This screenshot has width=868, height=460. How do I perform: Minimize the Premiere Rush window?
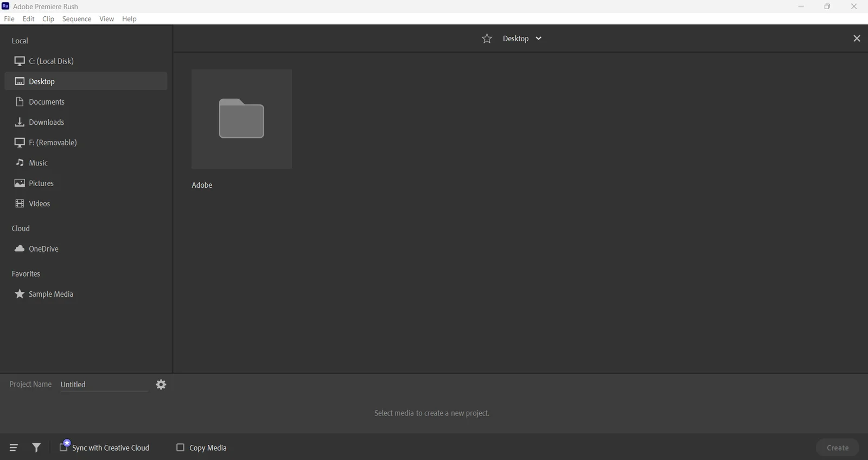coord(801,7)
